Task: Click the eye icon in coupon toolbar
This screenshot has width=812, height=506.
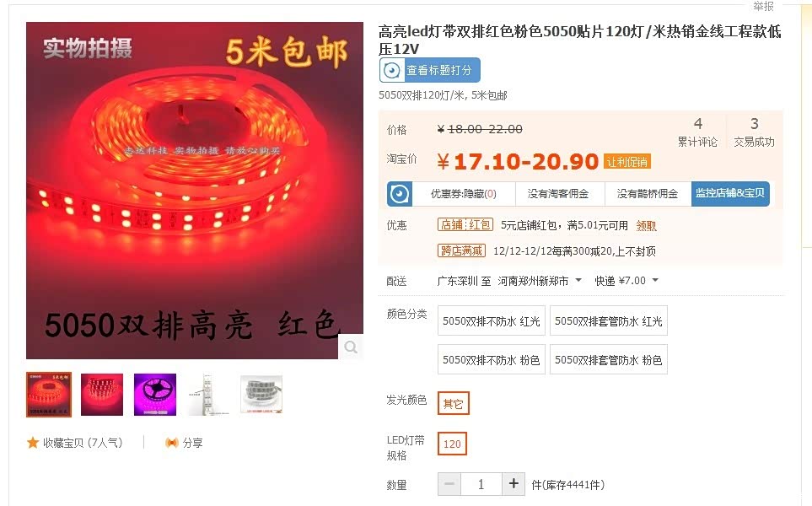Action: click(400, 194)
